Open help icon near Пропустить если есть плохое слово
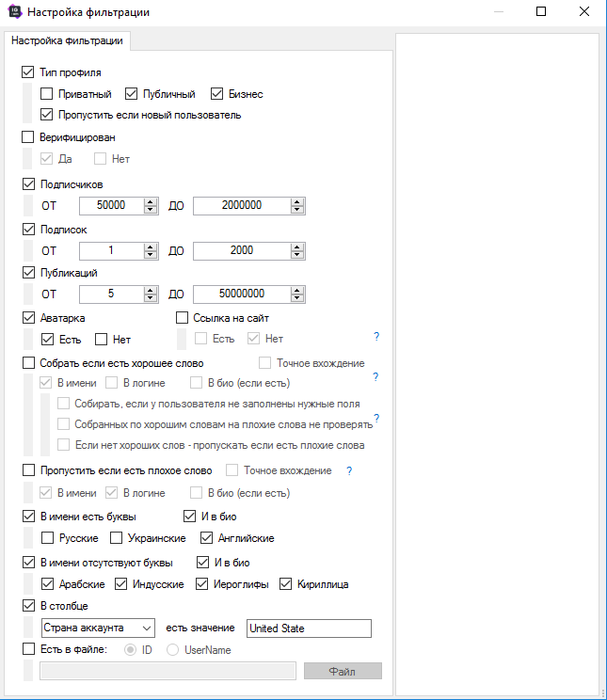This screenshot has width=607, height=700. point(349,471)
